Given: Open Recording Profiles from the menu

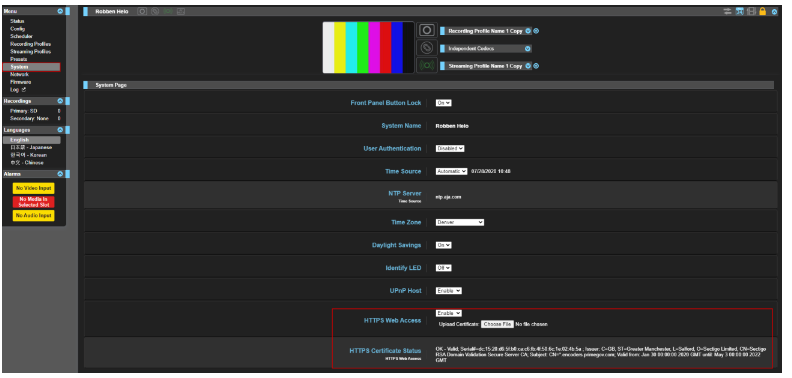Looking at the screenshot, I should coord(30,44).
